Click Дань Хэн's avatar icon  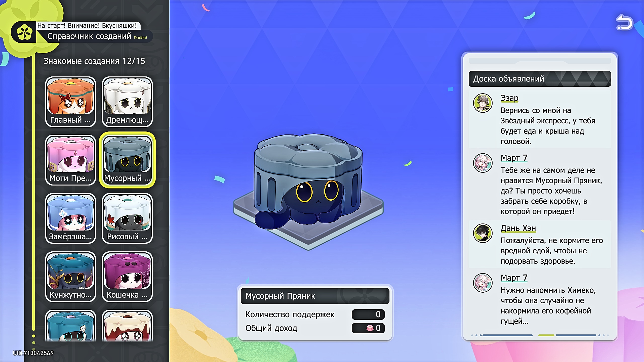(482, 233)
